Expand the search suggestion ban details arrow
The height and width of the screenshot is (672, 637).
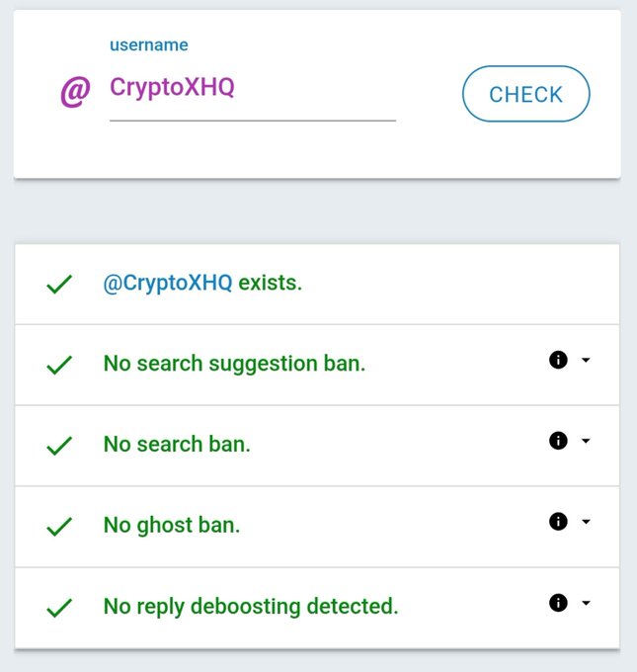pyautogui.click(x=586, y=360)
